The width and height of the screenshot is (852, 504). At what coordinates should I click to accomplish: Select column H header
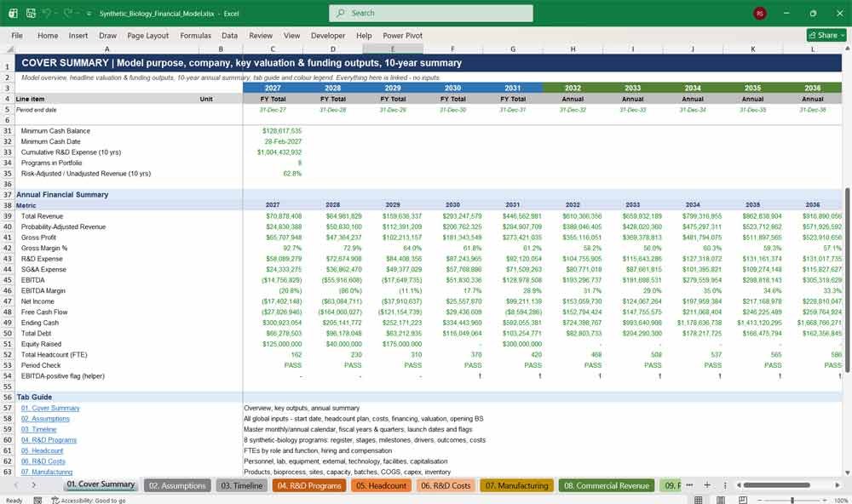(573, 49)
